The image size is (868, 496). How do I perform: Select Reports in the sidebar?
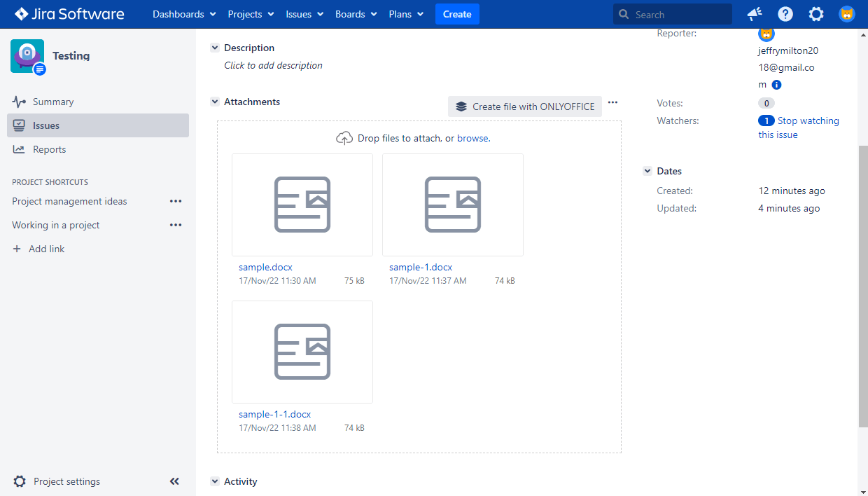coord(49,149)
